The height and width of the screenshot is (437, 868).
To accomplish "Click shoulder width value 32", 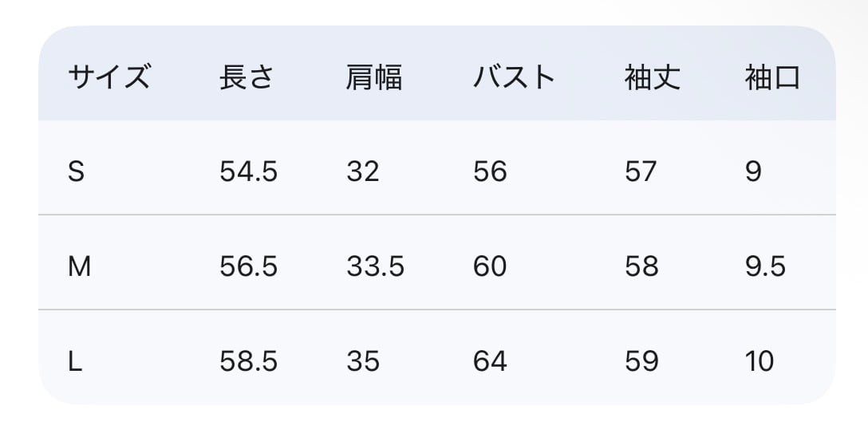I will click(362, 171).
